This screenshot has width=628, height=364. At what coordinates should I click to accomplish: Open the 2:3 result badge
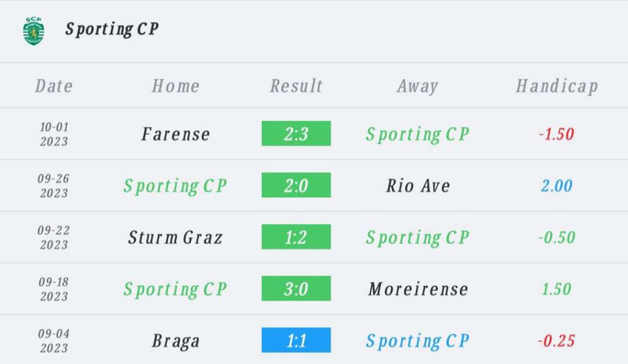pos(296,134)
